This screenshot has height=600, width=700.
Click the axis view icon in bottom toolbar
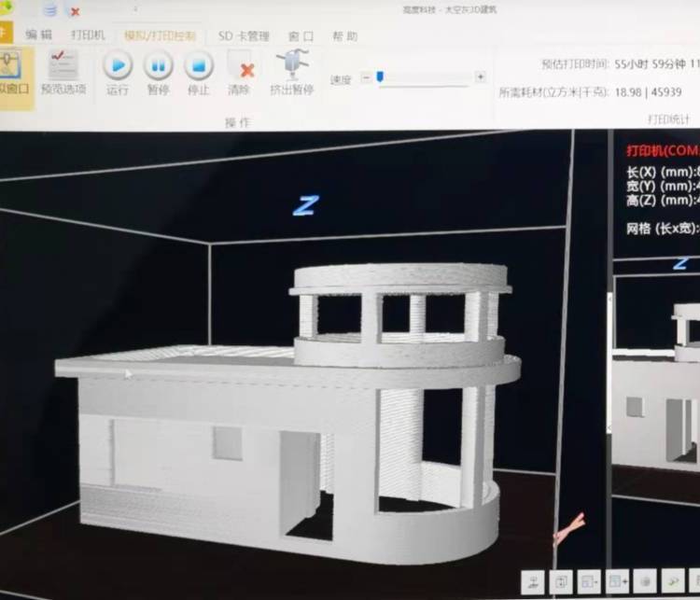pyautogui.click(x=533, y=581)
